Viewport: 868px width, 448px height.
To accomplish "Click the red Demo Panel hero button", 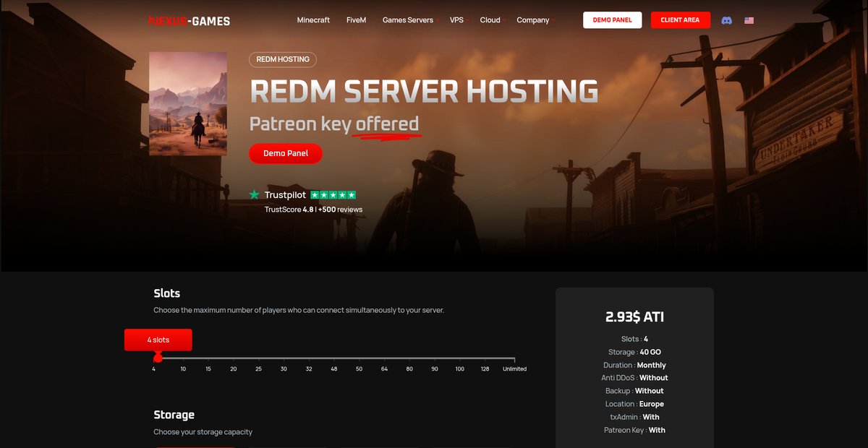I will pyautogui.click(x=286, y=153).
